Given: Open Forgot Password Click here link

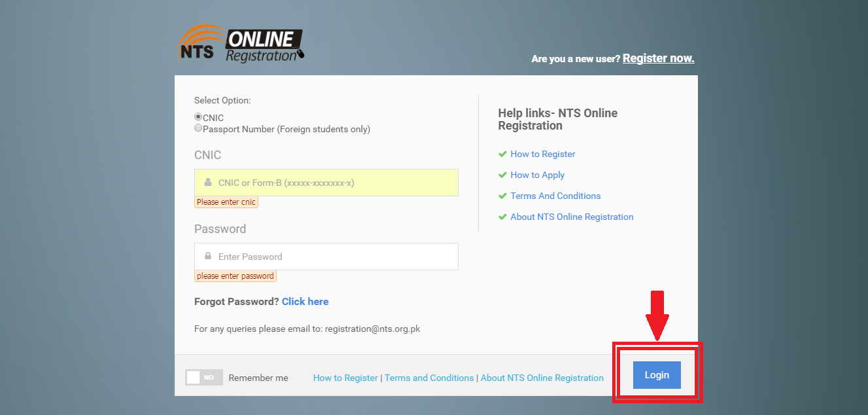Looking at the screenshot, I should [x=305, y=302].
